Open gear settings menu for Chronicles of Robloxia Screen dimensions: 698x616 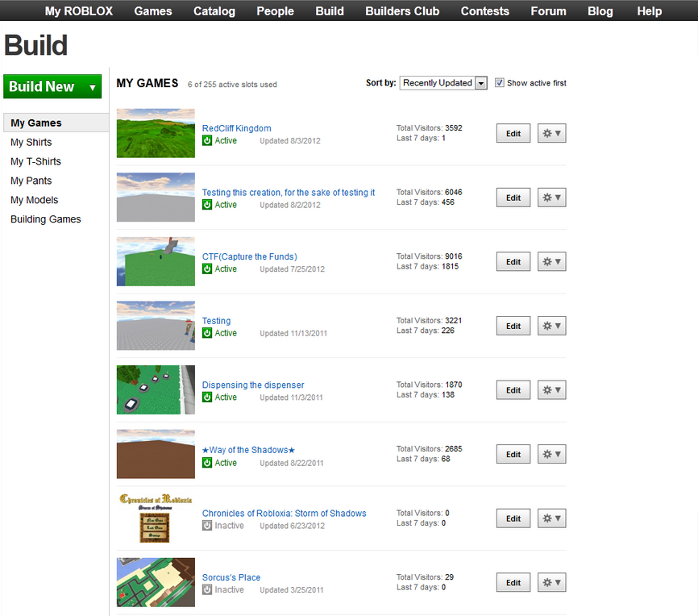(551, 518)
